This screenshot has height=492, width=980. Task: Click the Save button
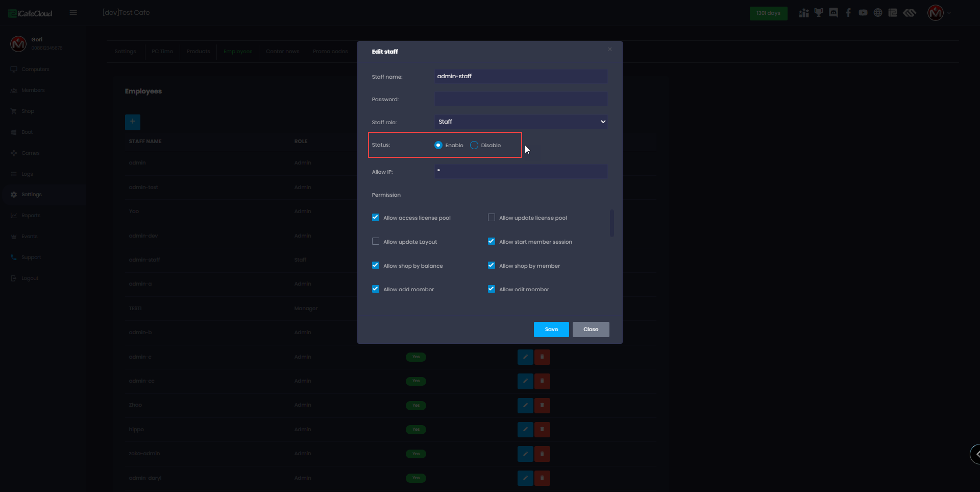551,330
